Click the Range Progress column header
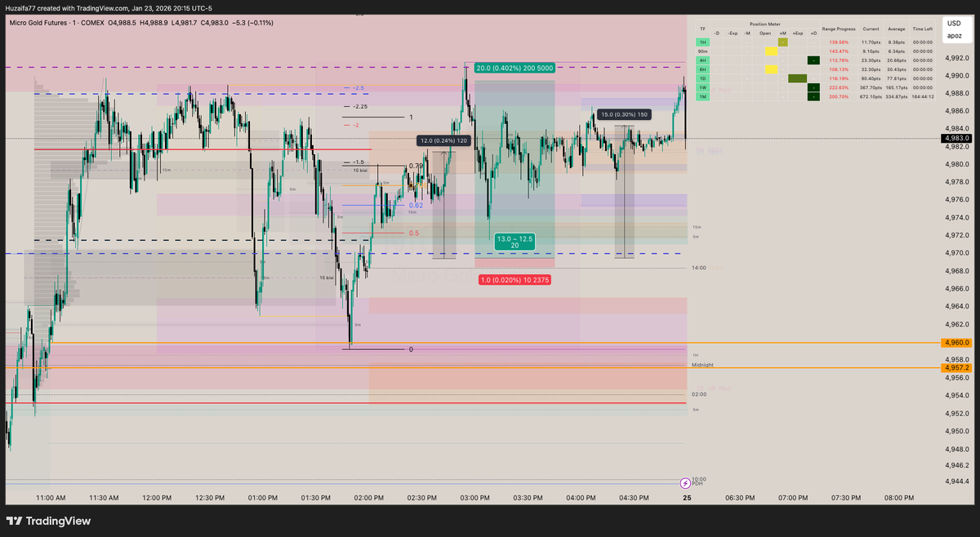The height and width of the screenshot is (537, 980). [x=839, y=29]
